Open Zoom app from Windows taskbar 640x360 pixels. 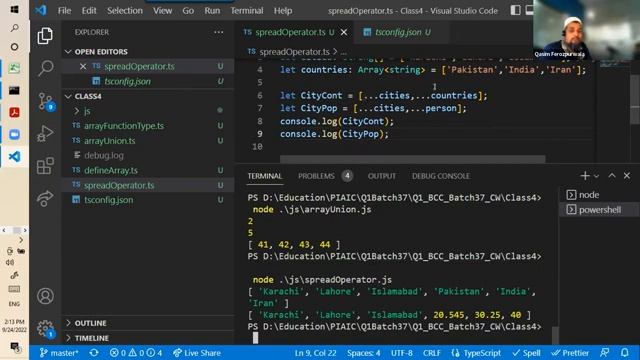(14, 134)
